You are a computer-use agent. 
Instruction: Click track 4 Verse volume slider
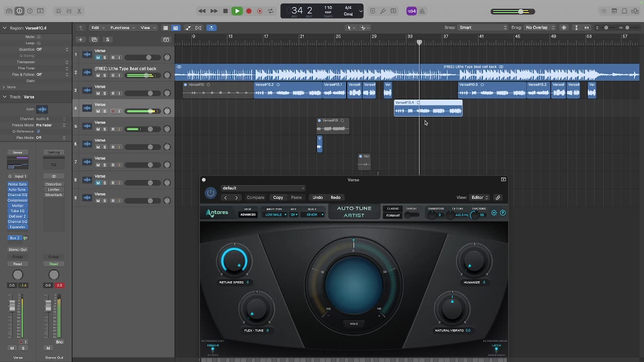(143, 111)
